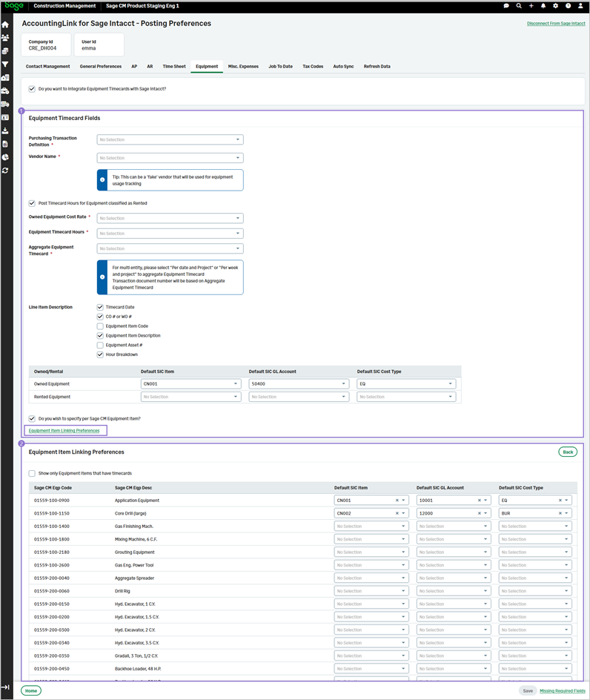Open Construction Management in top bar

[x=64, y=6]
